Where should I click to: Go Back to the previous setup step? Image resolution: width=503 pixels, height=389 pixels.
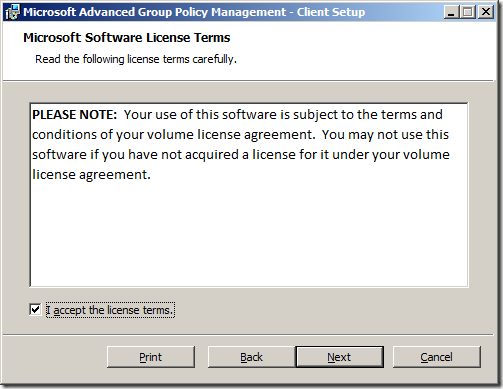pyautogui.click(x=251, y=357)
